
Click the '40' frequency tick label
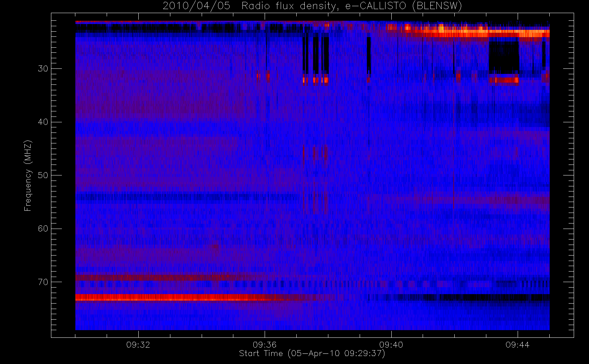tap(43, 122)
